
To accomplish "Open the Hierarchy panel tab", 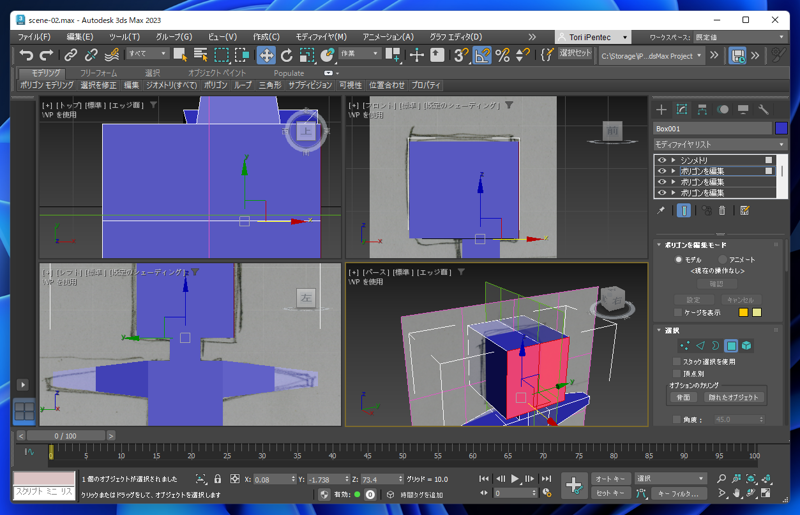I will (703, 110).
